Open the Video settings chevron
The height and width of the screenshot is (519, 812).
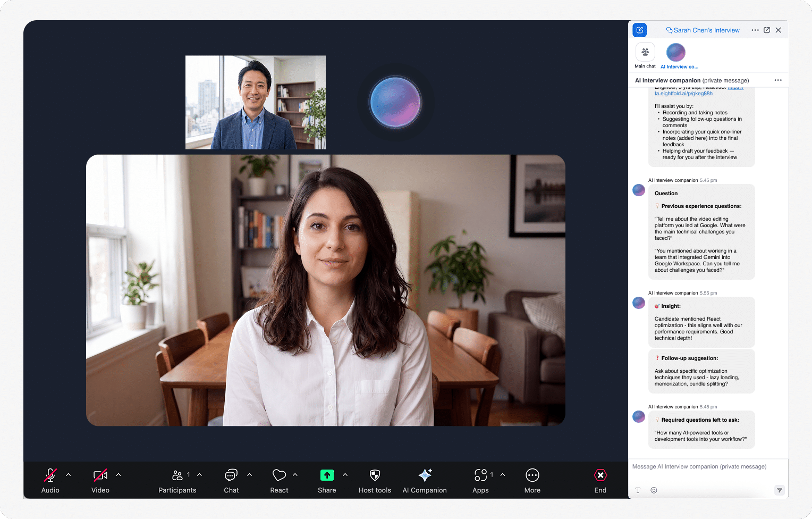tap(118, 474)
